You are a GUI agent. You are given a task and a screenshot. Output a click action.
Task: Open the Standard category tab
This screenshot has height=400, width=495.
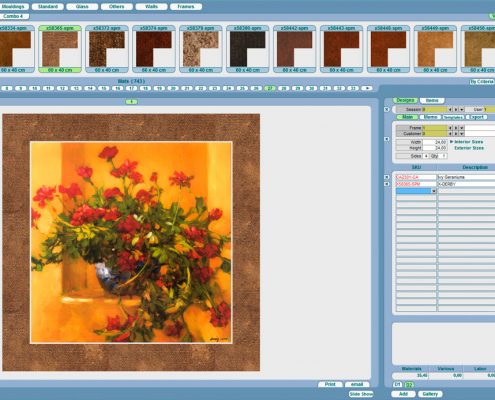(48, 7)
